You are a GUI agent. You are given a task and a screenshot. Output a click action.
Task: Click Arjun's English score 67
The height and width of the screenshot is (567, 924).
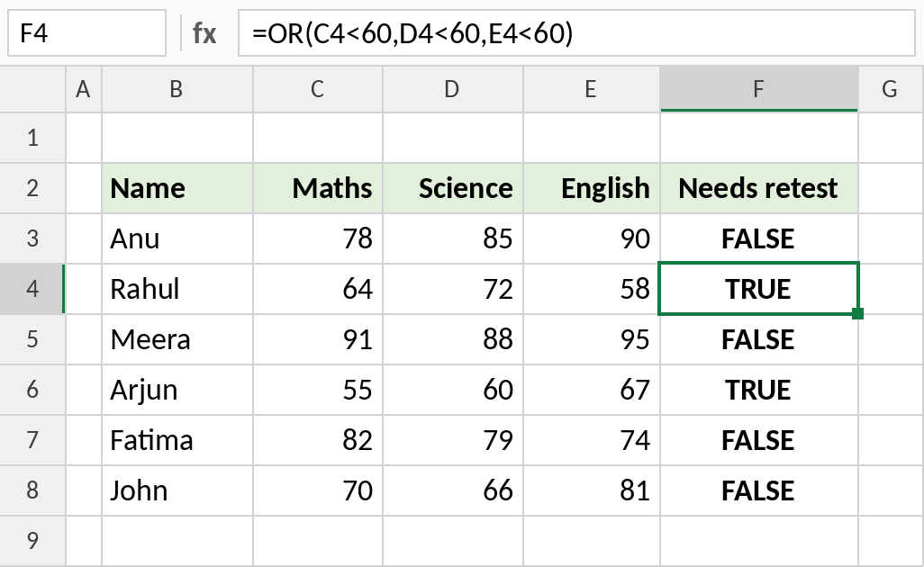[592, 390]
